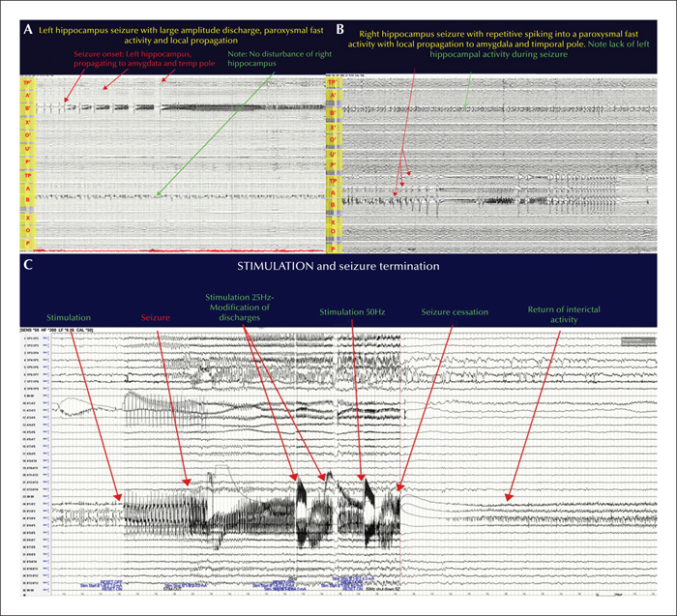This screenshot has width=677, height=616.
Task: Click the red 'Seizure' label in panel C
Action: pyautogui.click(x=156, y=317)
